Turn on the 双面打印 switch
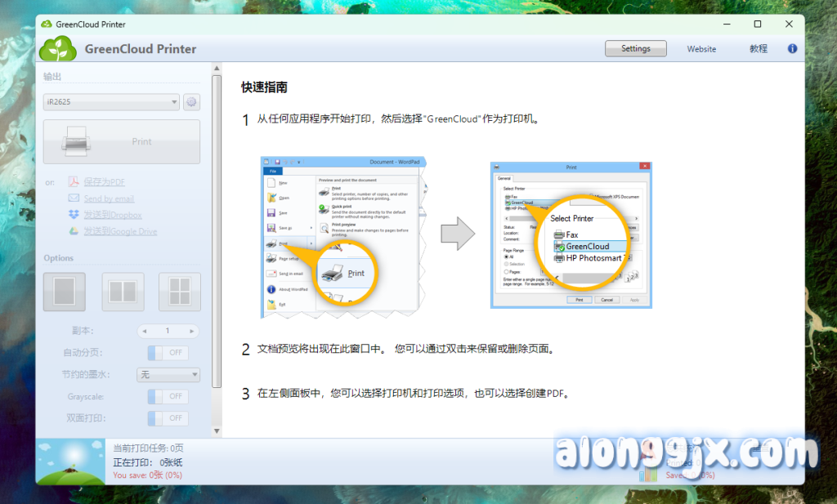The image size is (837, 504). [168, 418]
